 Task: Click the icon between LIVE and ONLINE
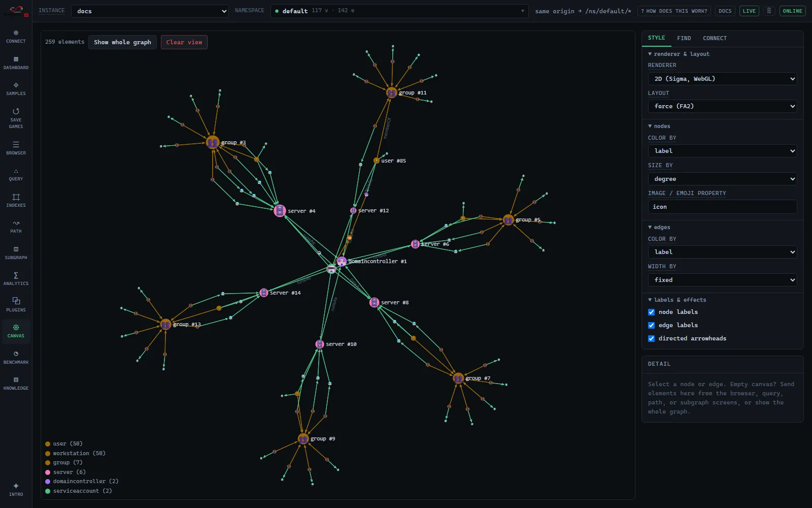769,11
